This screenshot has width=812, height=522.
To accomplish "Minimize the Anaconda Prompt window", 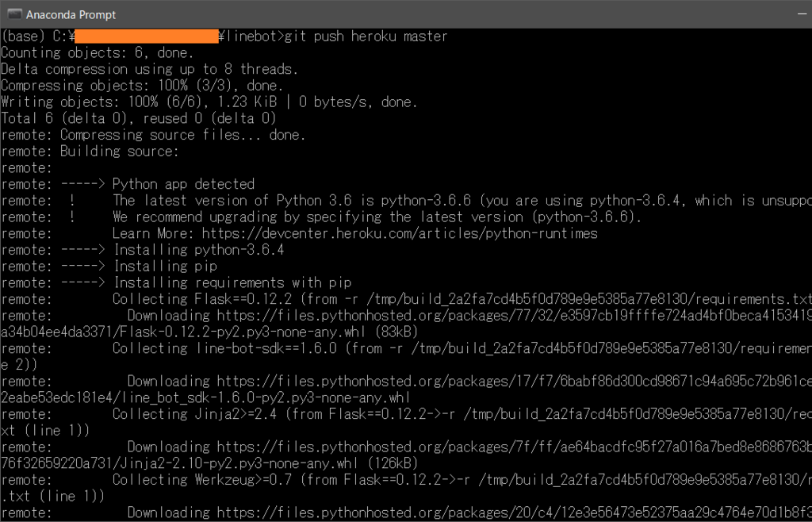I will point(802,14).
